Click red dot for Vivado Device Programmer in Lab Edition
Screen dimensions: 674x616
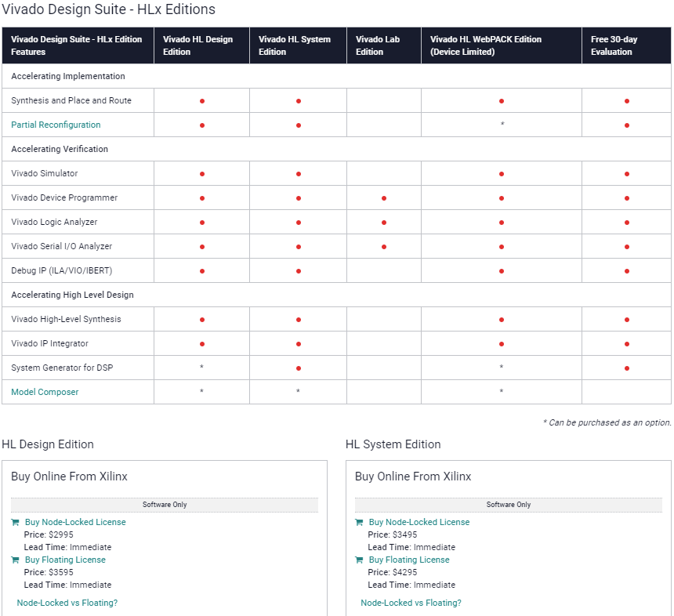384,198
